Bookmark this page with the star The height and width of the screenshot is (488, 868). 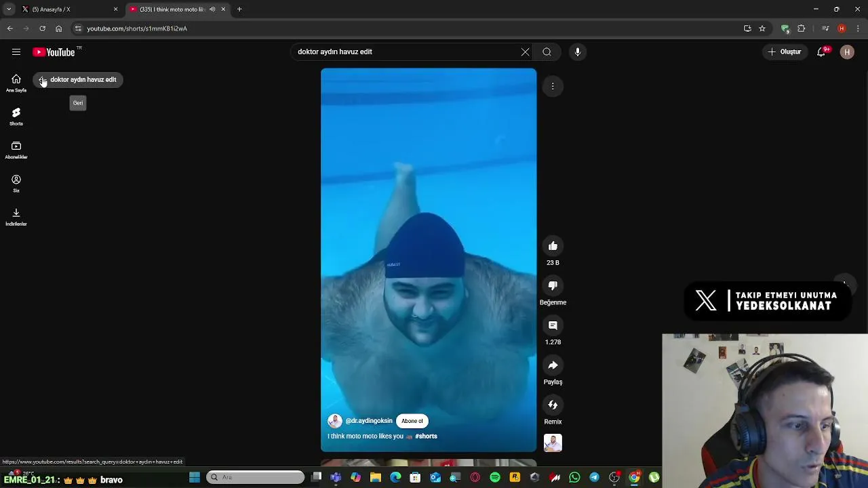pos(762,28)
